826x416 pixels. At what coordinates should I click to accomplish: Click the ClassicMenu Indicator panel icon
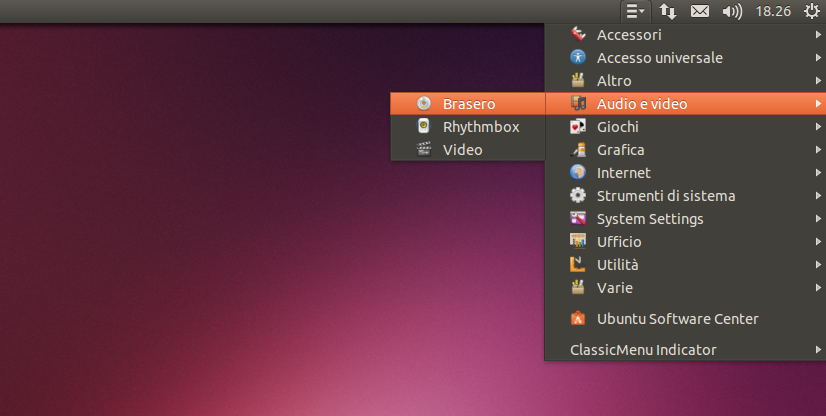coord(636,11)
